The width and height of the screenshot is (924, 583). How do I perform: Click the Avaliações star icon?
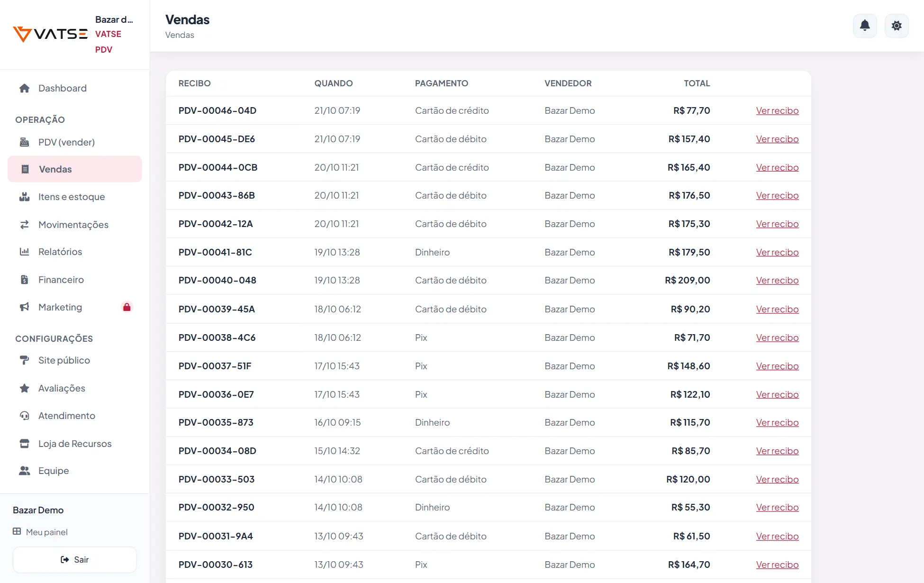pos(25,388)
